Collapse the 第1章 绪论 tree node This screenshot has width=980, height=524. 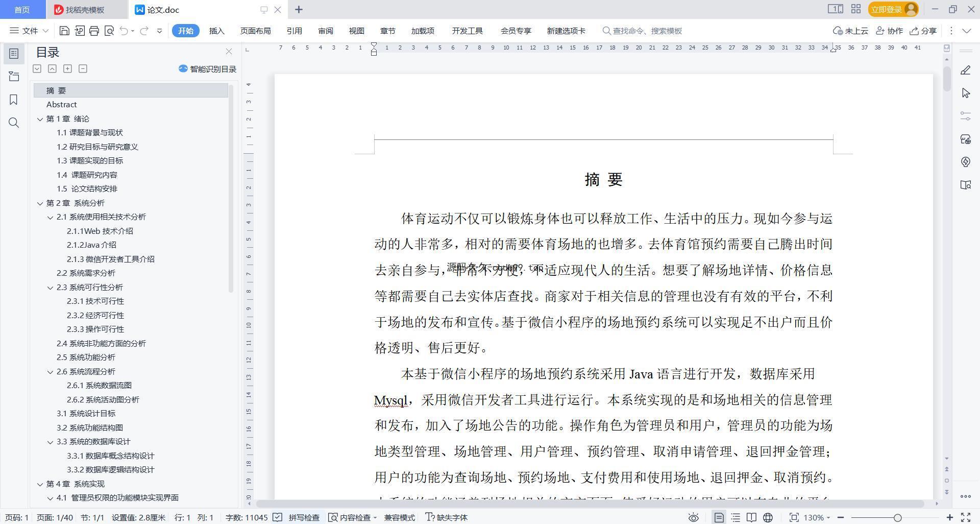[40, 119]
